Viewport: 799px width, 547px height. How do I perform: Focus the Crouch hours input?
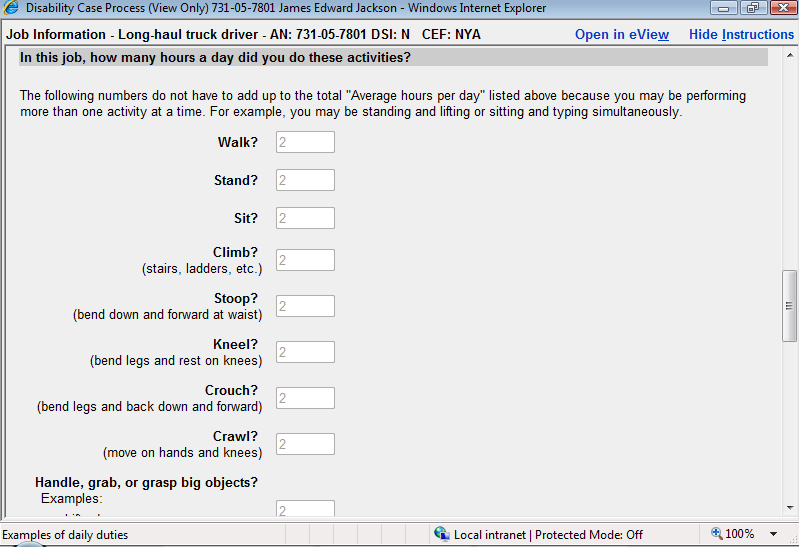[305, 398]
